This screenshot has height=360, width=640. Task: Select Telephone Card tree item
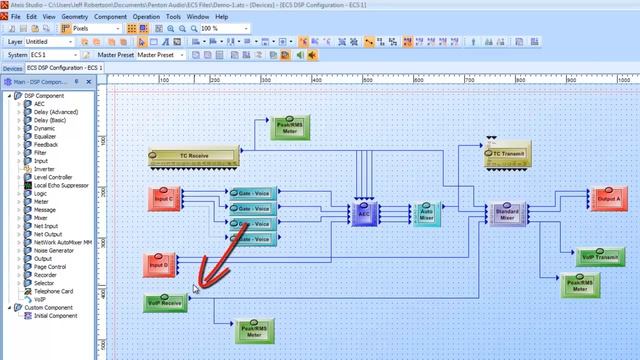[x=53, y=291]
